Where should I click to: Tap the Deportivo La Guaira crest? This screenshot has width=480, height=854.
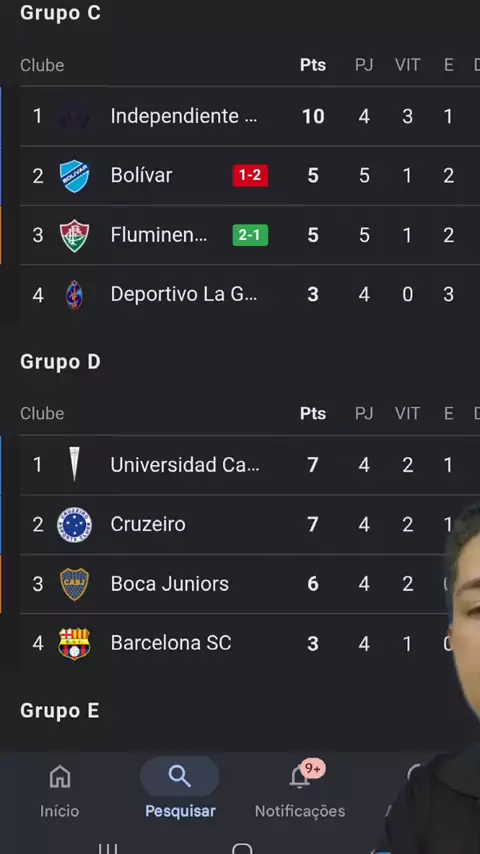[x=74, y=295]
